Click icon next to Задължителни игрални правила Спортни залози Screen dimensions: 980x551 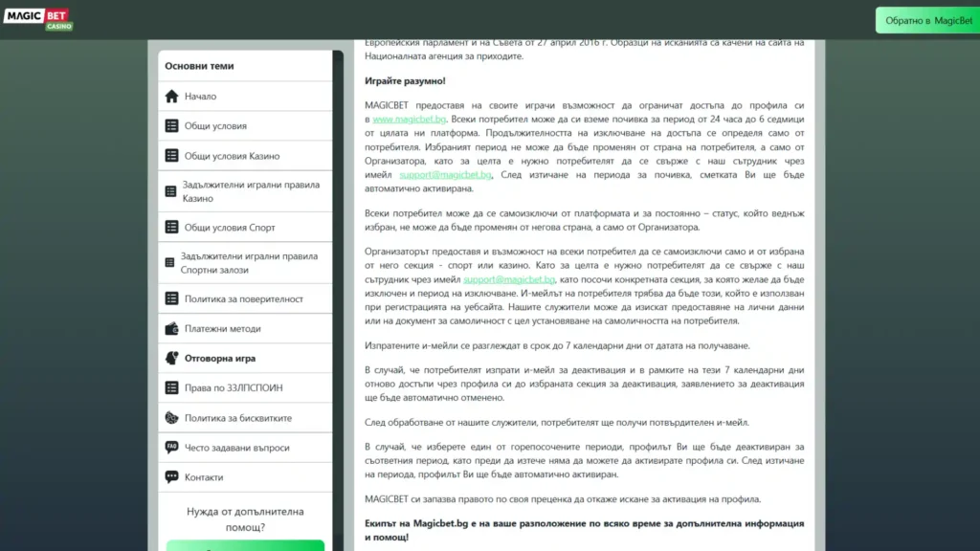pos(169,262)
